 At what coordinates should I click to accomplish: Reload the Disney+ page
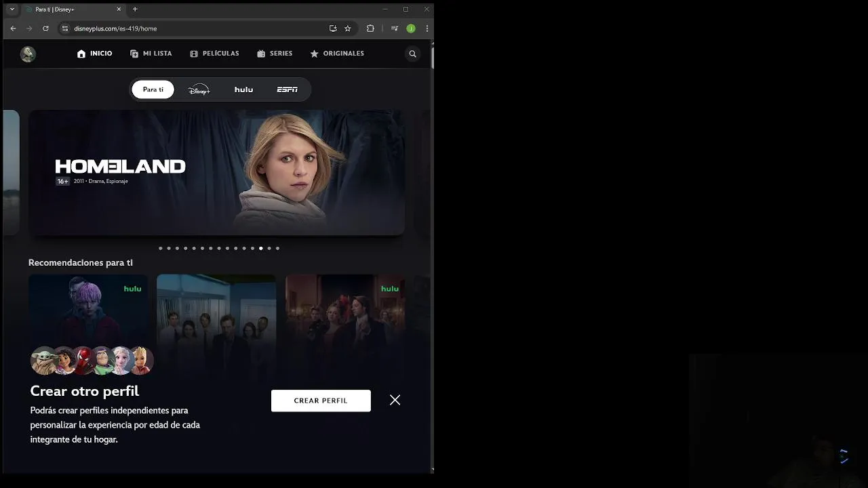pos(45,28)
